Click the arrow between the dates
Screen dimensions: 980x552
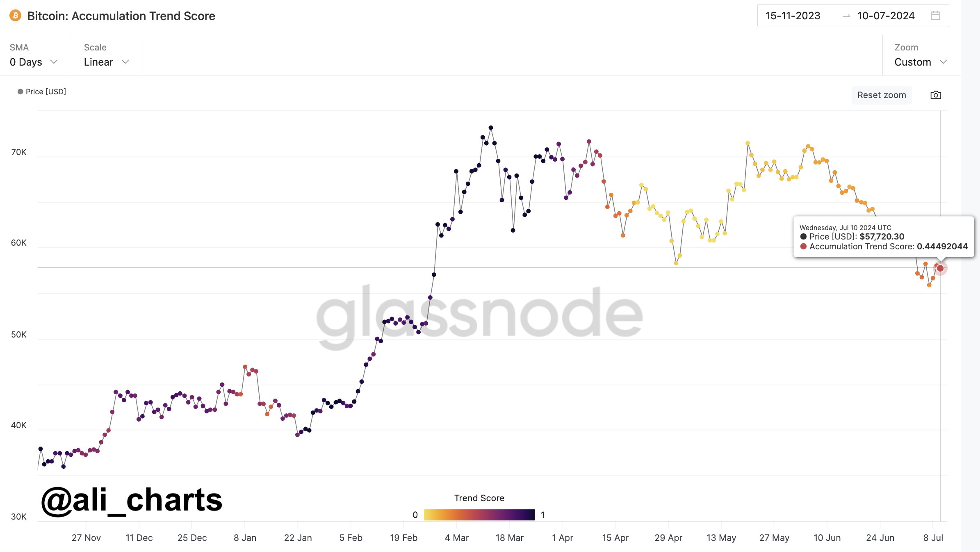click(x=846, y=16)
